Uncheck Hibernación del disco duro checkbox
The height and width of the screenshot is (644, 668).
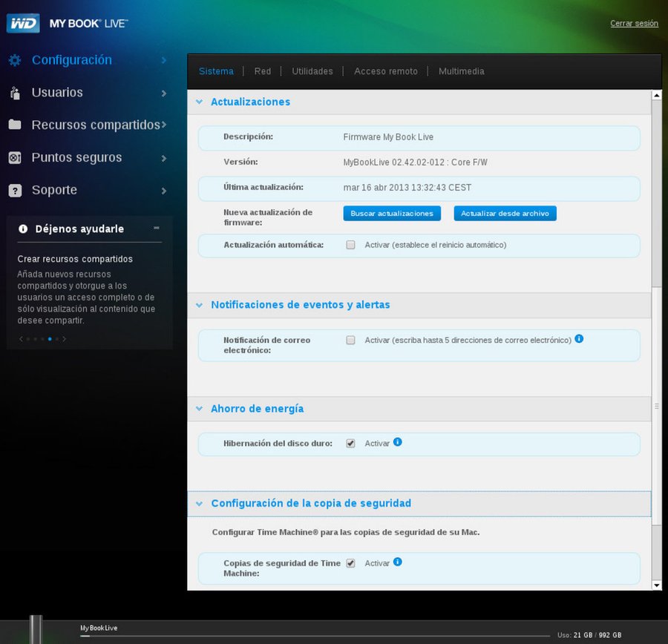coord(350,444)
